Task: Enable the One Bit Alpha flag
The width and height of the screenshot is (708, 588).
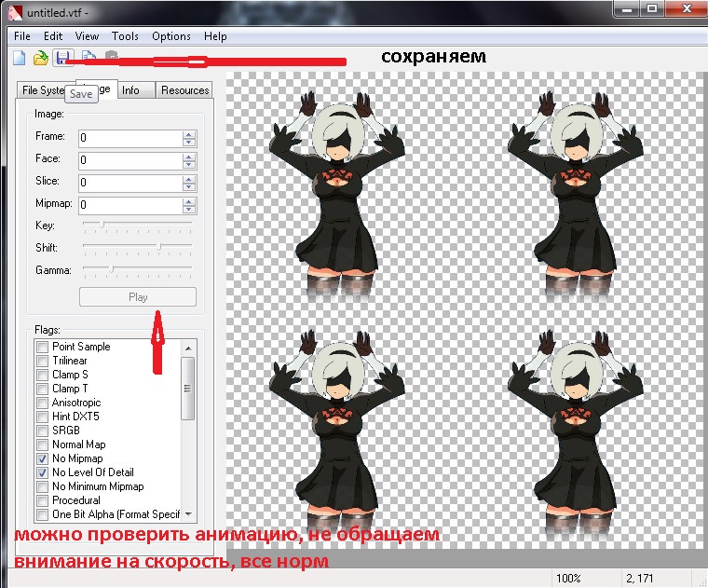Action: coord(43,514)
